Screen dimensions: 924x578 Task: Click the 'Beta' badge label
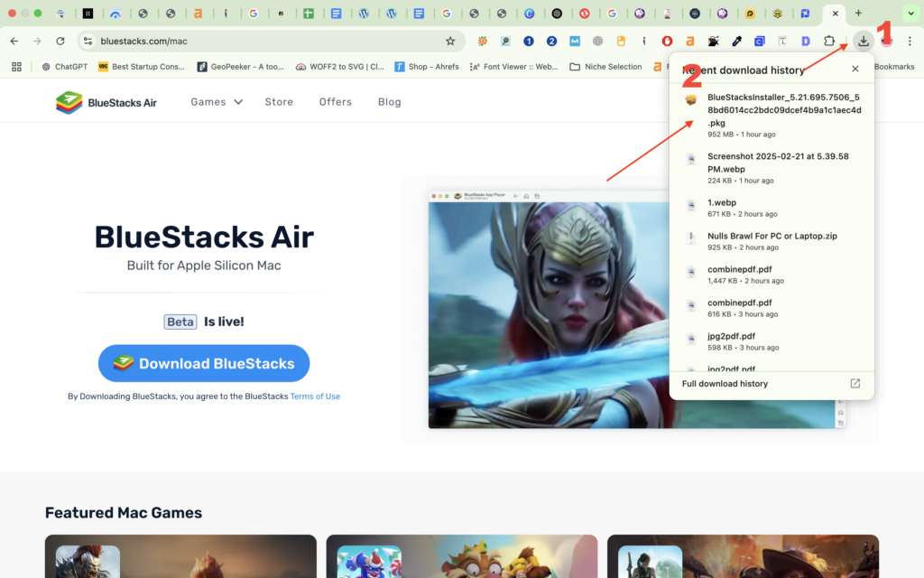pyautogui.click(x=180, y=322)
